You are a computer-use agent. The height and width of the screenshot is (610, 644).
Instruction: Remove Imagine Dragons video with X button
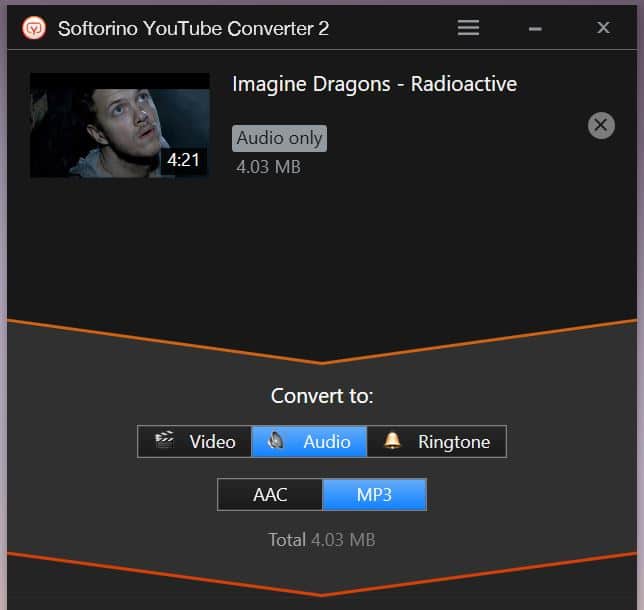click(x=601, y=125)
